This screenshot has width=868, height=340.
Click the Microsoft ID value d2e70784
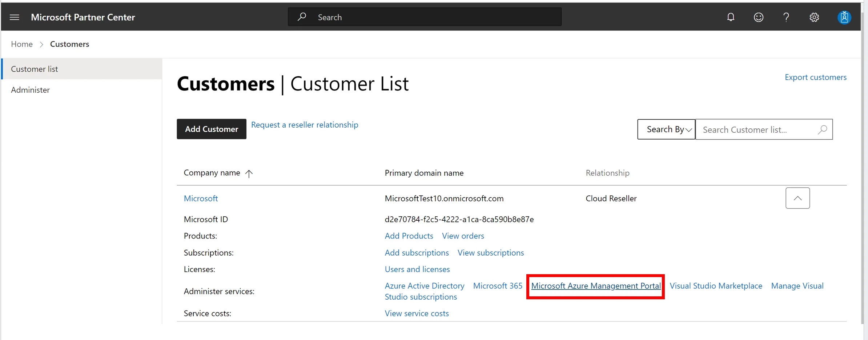pyautogui.click(x=459, y=219)
